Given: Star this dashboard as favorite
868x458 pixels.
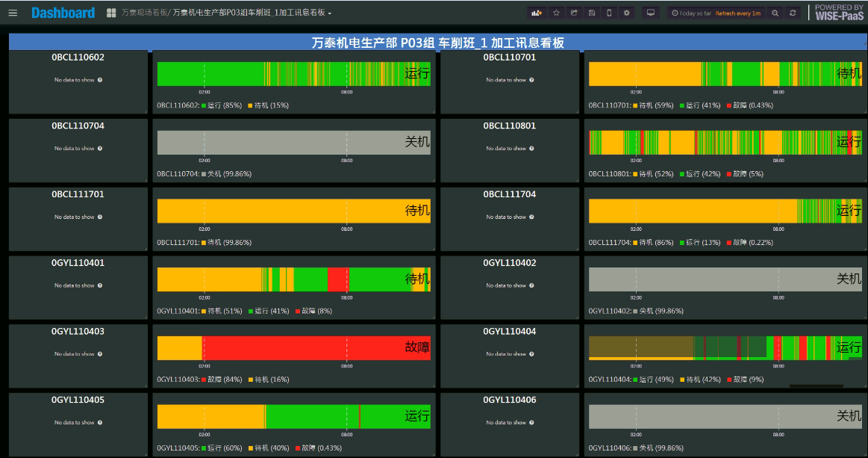Looking at the screenshot, I should point(556,13).
